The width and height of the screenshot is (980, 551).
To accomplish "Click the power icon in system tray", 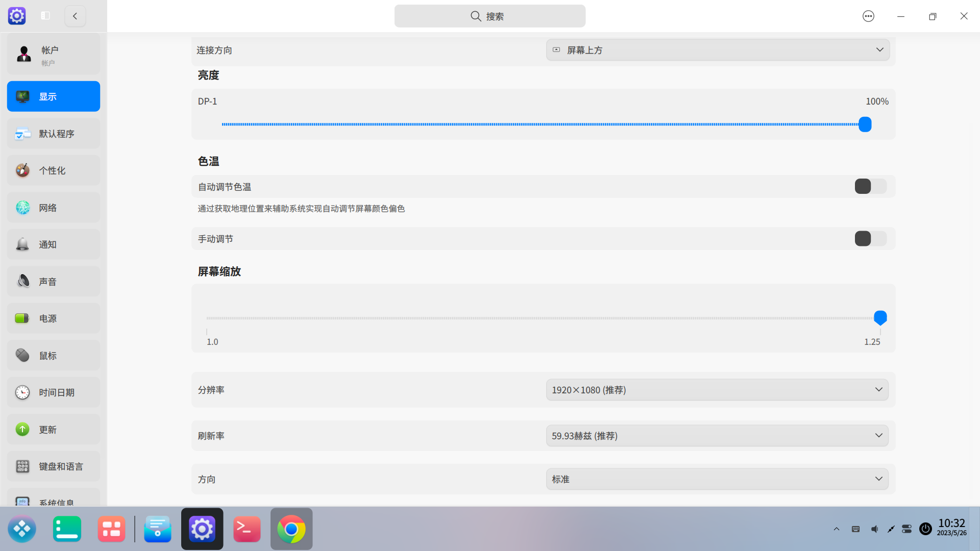I will (925, 529).
